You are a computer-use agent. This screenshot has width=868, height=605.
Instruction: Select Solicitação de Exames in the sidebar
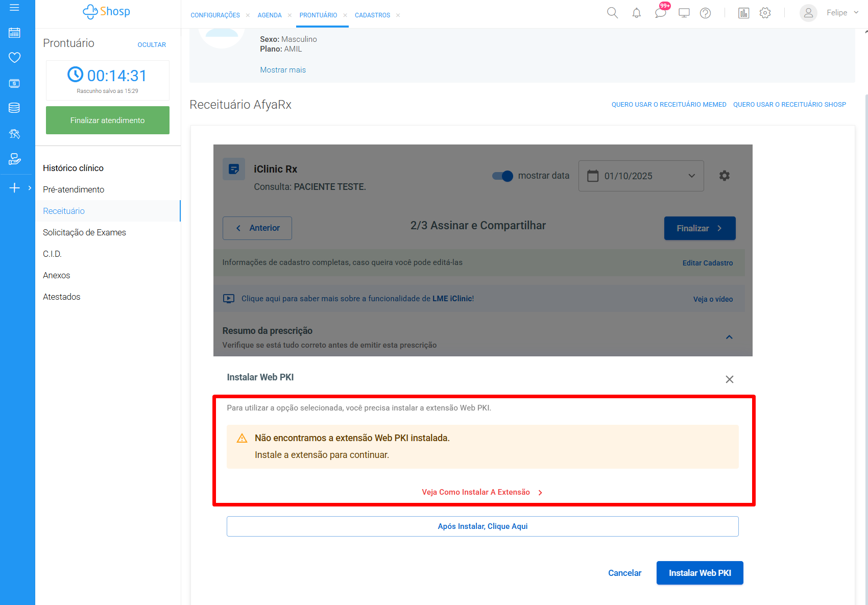[84, 232]
